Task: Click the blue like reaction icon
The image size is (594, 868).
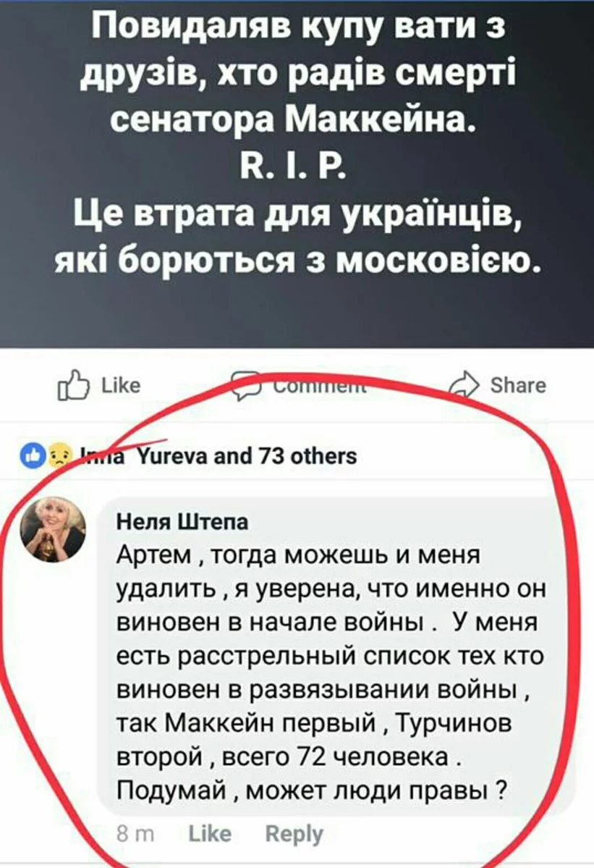Action: [x=32, y=456]
